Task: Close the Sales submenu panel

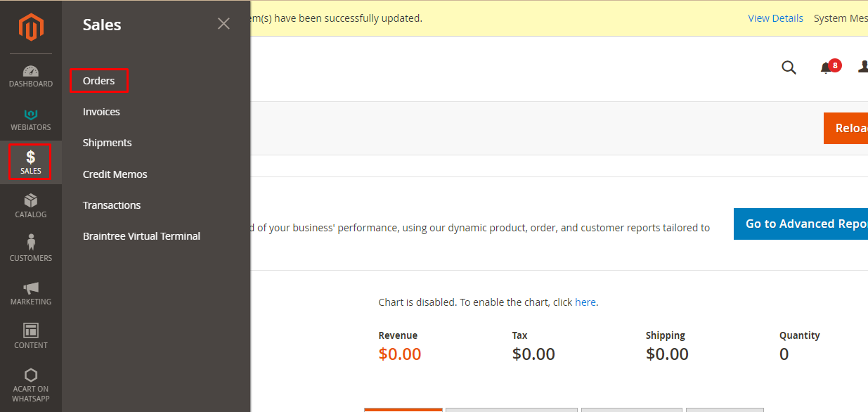Action: click(224, 24)
